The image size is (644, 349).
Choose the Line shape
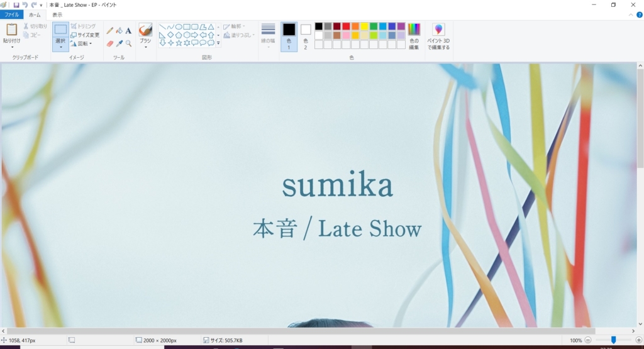[x=163, y=27]
